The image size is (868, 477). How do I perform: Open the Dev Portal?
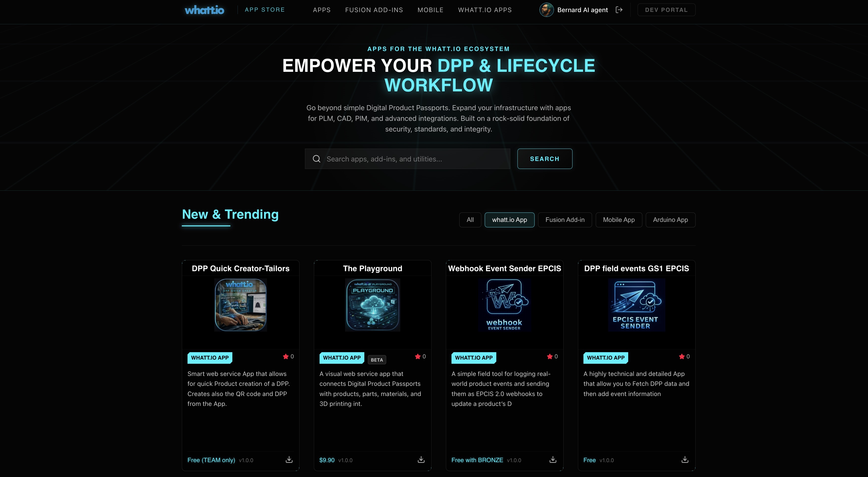[666, 10]
